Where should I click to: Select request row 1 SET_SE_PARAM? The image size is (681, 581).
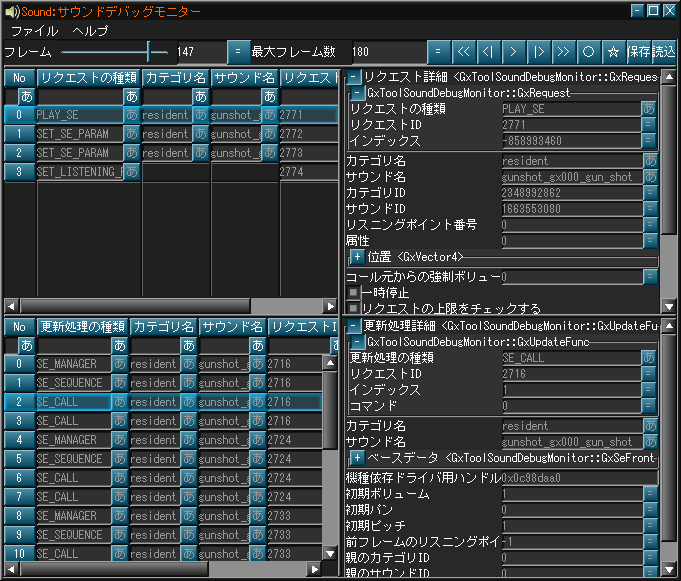[x=171, y=134]
